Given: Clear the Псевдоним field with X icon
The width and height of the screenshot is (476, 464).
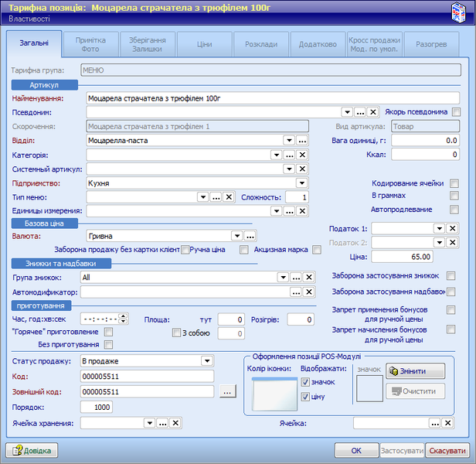Looking at the screenshot, I should (372, 112).
